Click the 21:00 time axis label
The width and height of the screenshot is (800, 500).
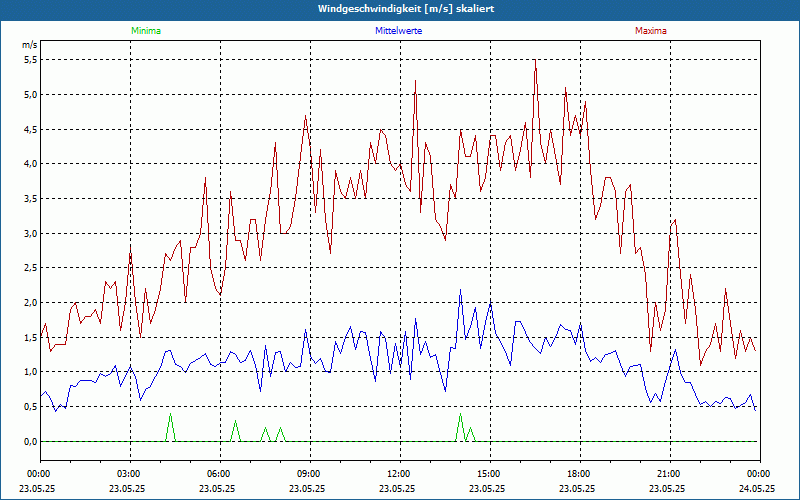click(x=670, y=473)
